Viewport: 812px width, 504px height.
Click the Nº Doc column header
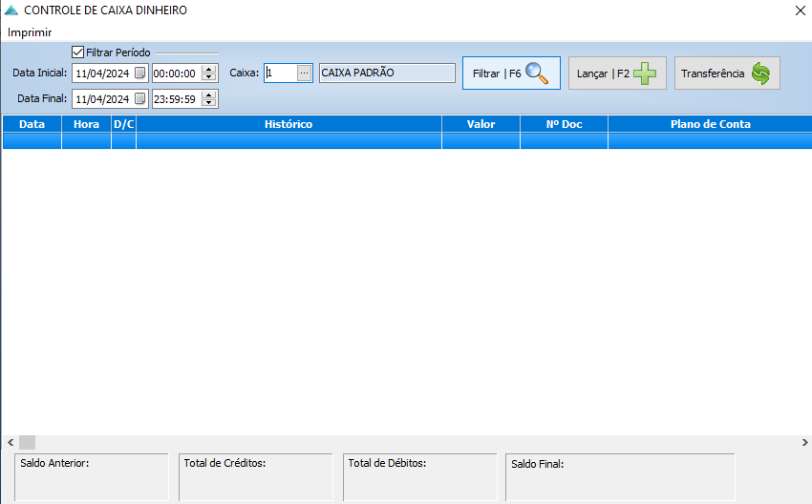pyautogui.click(x=564, y=124)
